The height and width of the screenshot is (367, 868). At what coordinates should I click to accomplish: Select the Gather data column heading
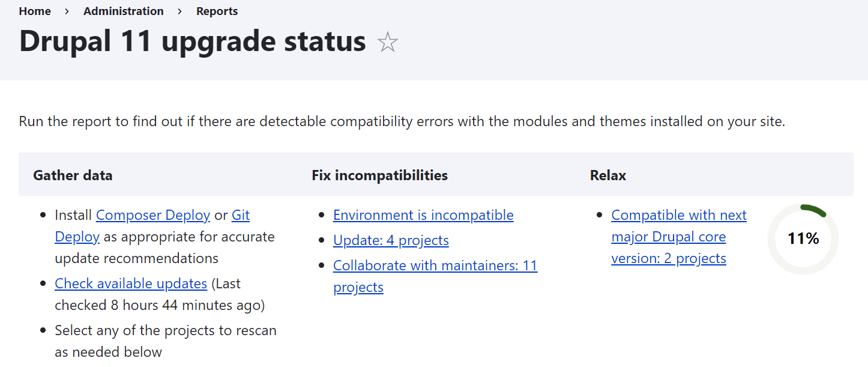pyautogui.click(x=73, y=175)
